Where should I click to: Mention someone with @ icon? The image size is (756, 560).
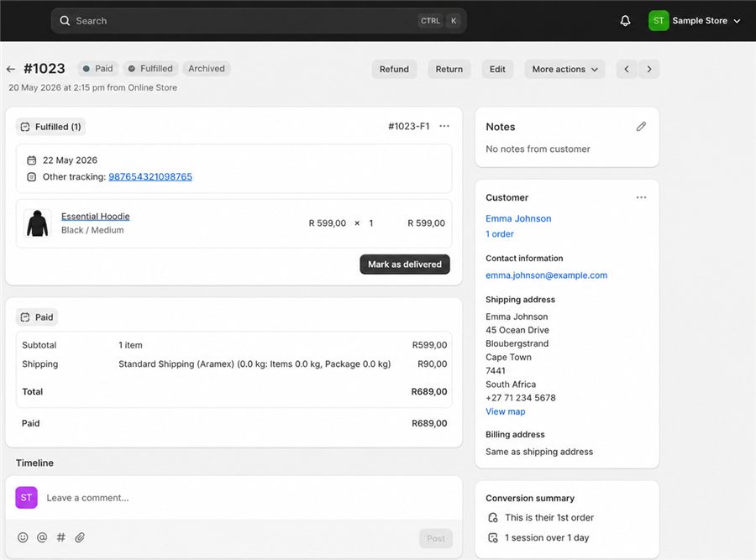pyautogui.click(x=42, y=537)
